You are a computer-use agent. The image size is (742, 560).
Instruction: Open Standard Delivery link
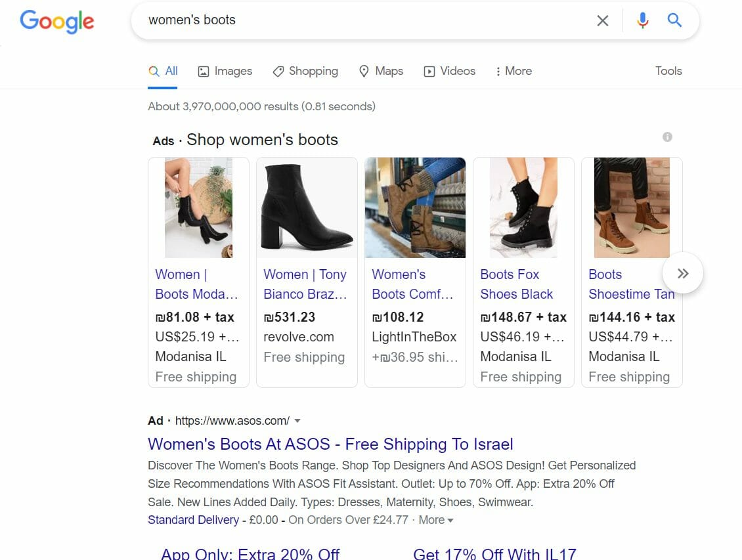[x=193, y=520]
